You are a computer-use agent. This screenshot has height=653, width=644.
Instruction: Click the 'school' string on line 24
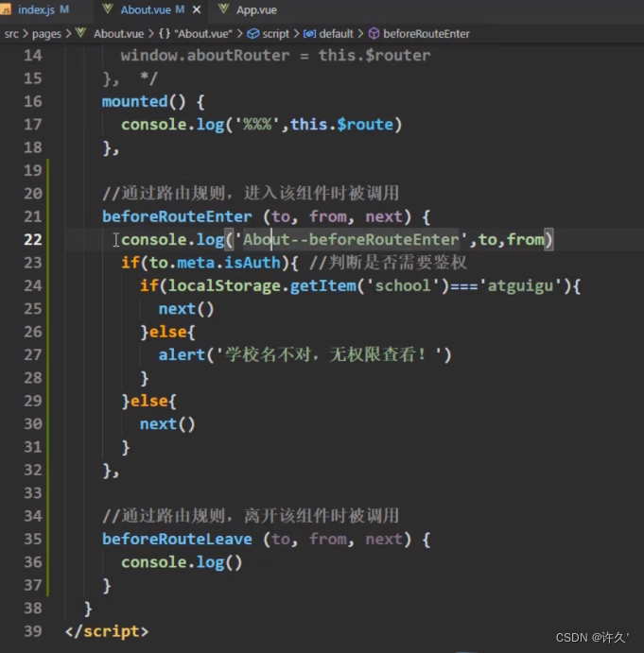[403, 285]
